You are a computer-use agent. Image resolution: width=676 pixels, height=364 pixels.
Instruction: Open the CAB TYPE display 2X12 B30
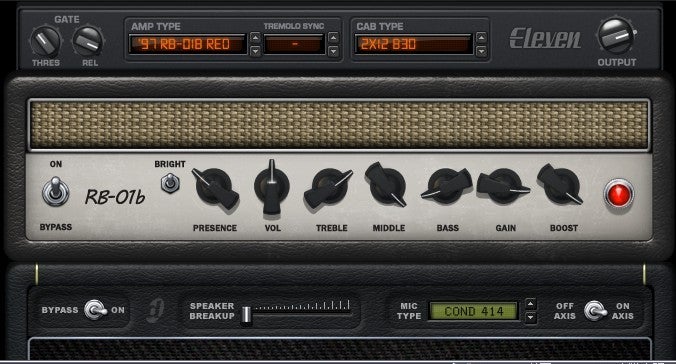(413, 44)
